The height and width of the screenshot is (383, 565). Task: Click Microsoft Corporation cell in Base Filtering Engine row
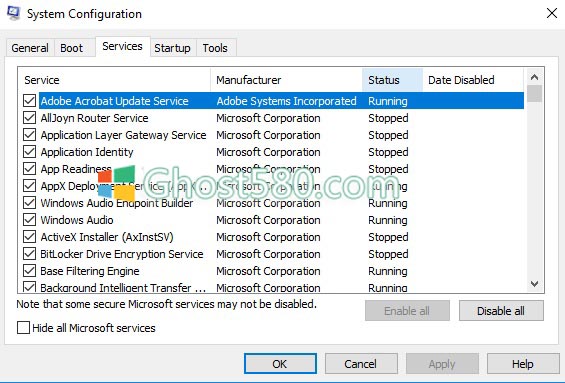pyautogui.click(x=268, y=271)
